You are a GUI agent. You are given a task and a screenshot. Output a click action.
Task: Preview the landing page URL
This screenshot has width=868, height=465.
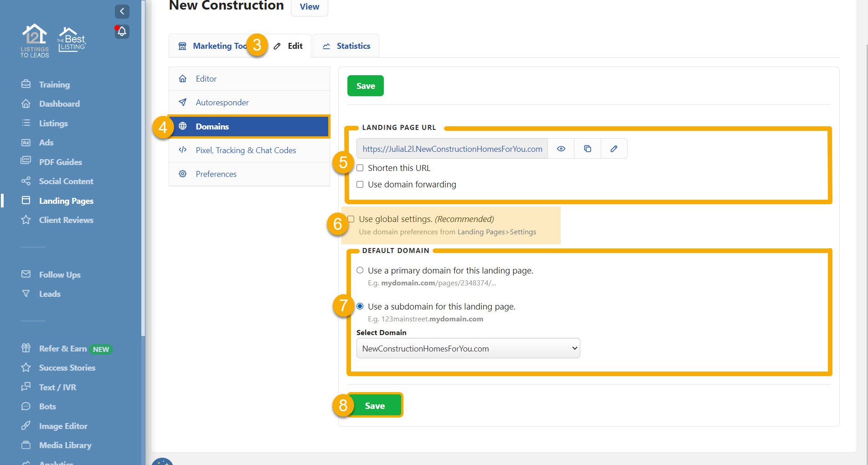tap(561, 148)
